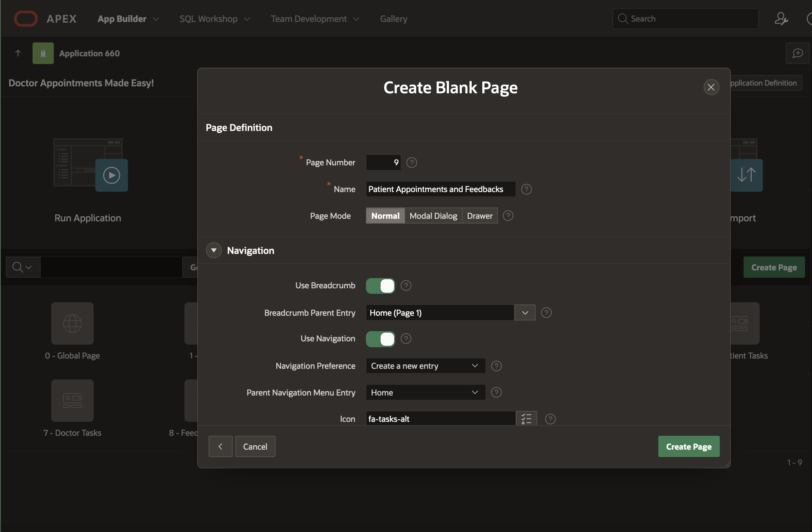Screen dimensions: 812x532
Task: Open the Navigation Preference dropdown
Action: click(x=425, y=366)
